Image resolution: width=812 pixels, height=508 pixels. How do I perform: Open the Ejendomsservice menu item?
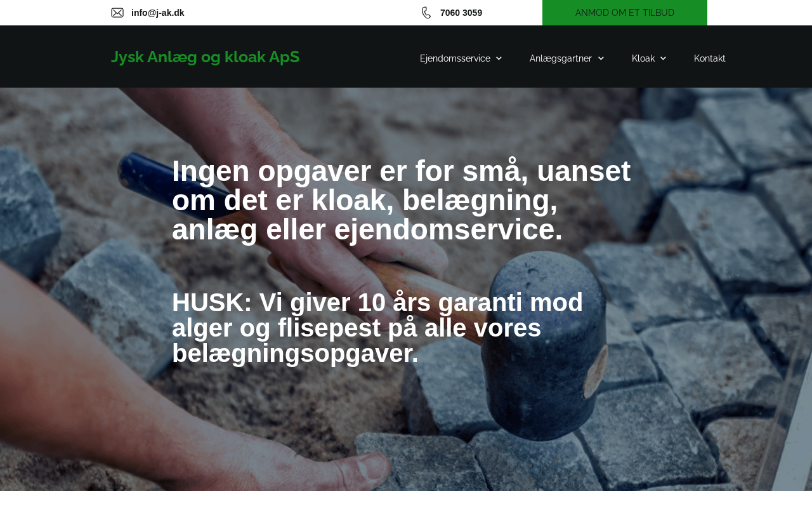(x=455, y=58)
